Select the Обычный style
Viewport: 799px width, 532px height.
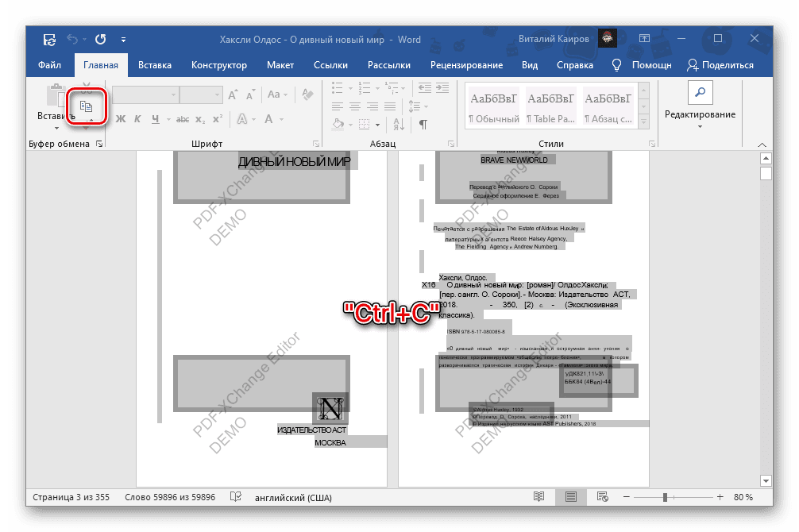pos(494,107)
